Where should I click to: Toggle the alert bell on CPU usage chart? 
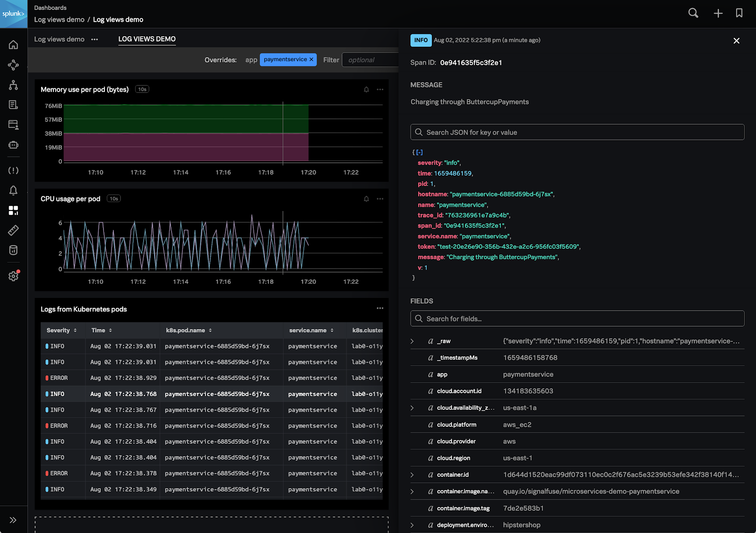coord(366,199)
